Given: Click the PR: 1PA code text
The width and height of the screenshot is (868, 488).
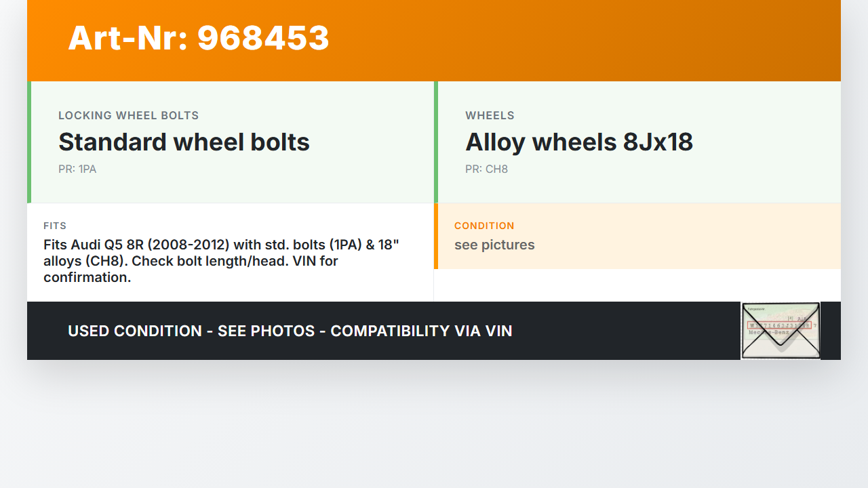Looking at the screenshot, I should click(x=77, y=169).
